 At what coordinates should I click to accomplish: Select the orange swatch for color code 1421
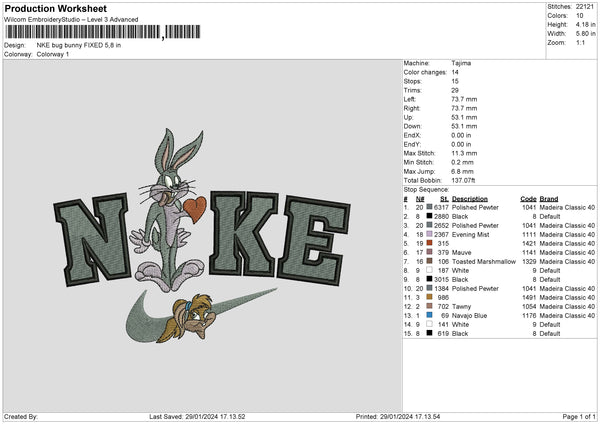click(x=429, y=243)
